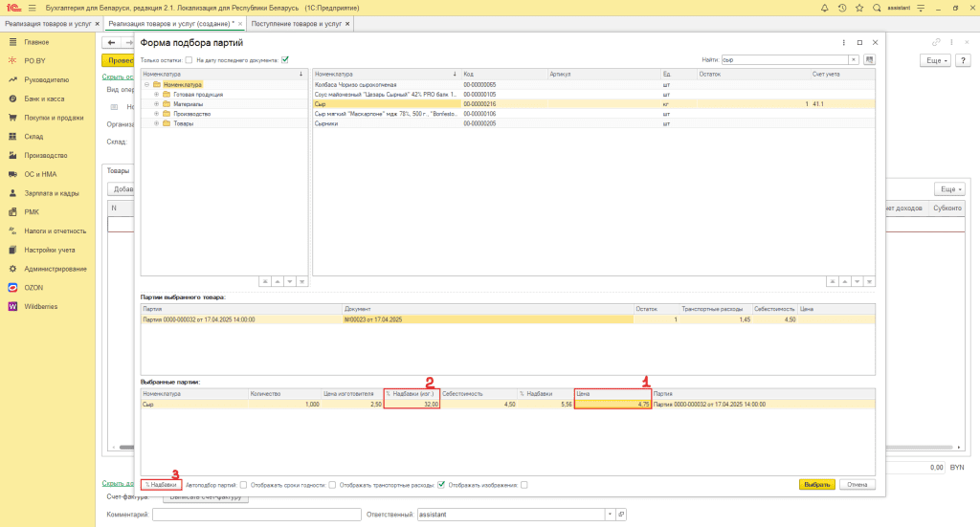The width and height of the screenshot is (980, 527).
Task: Select Партия 0000-000032 batch row
Action: tap(507, 319)
